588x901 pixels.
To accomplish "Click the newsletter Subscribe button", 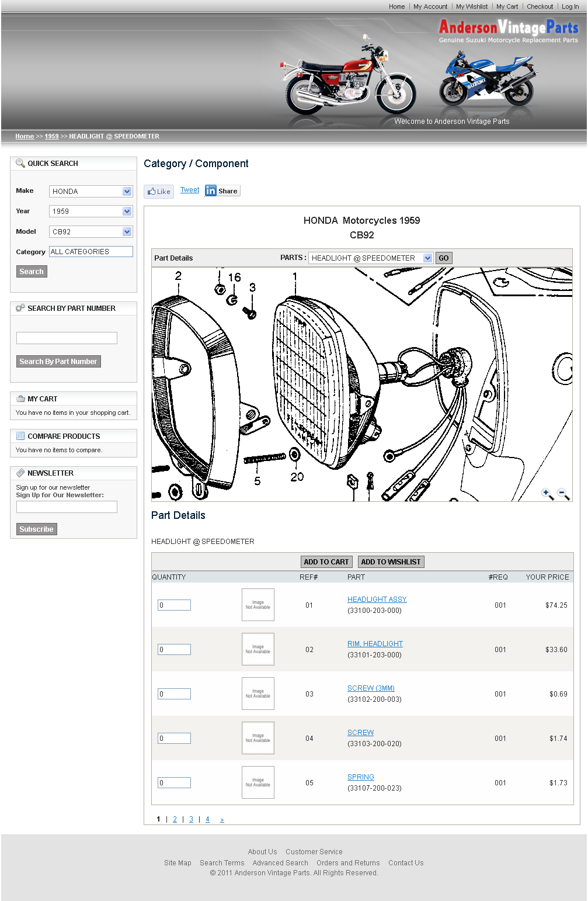I will (x=36, y=529).
